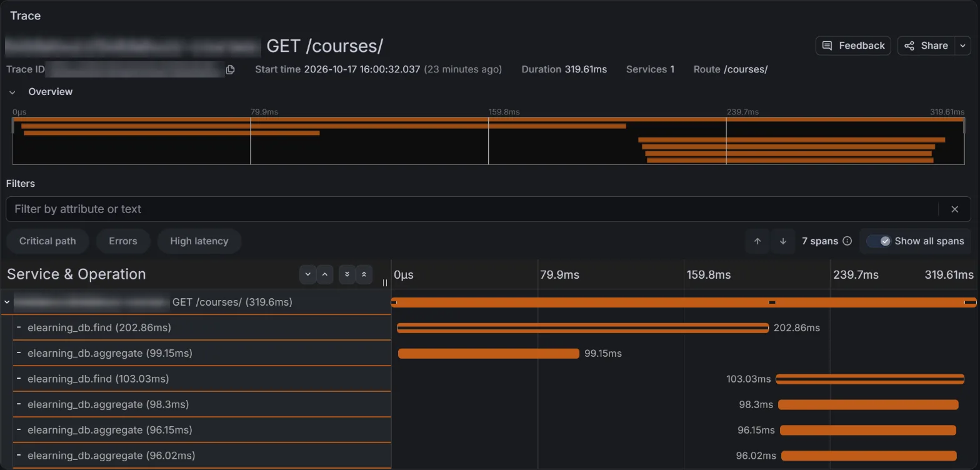Click the 98.3ms timeline bar

[x=868, y=405]
